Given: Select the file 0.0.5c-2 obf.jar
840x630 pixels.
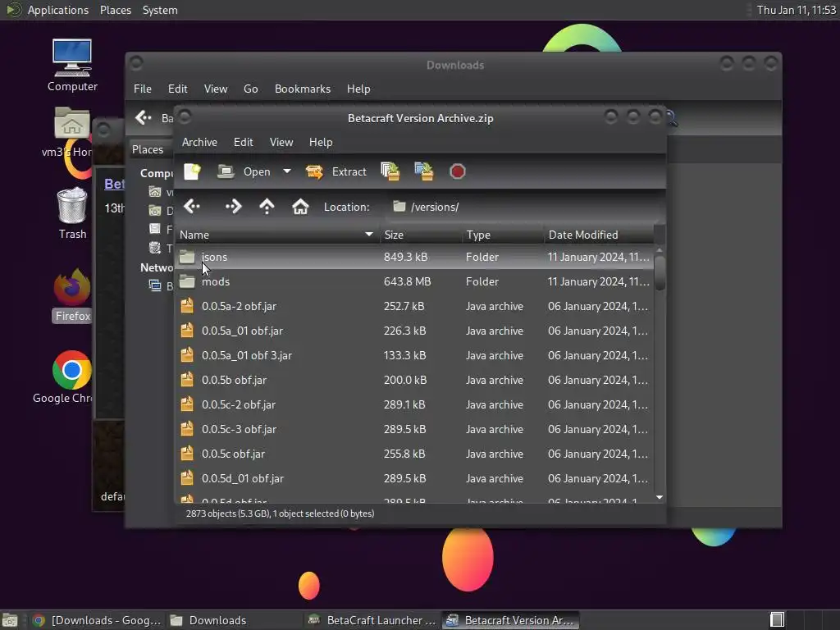Looking at the screenshot, I should tap(414, 405).
